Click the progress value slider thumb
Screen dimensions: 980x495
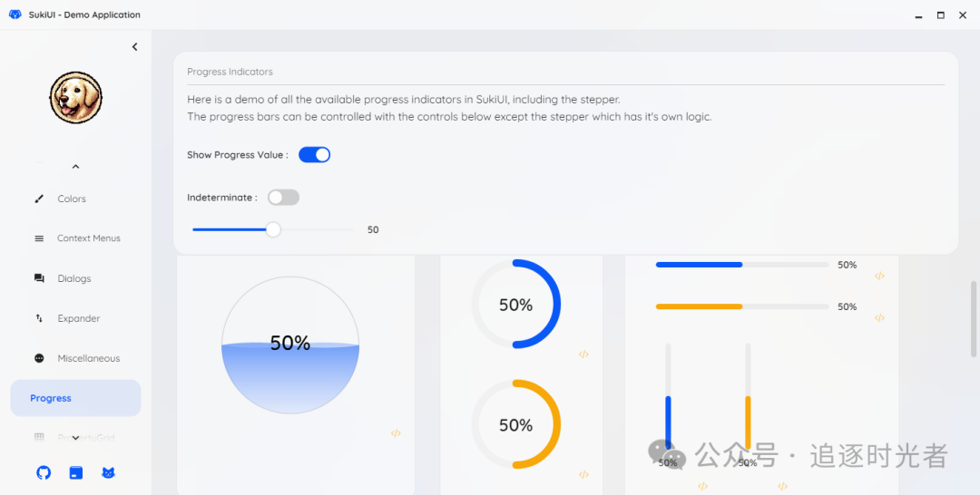coord(273,230)
